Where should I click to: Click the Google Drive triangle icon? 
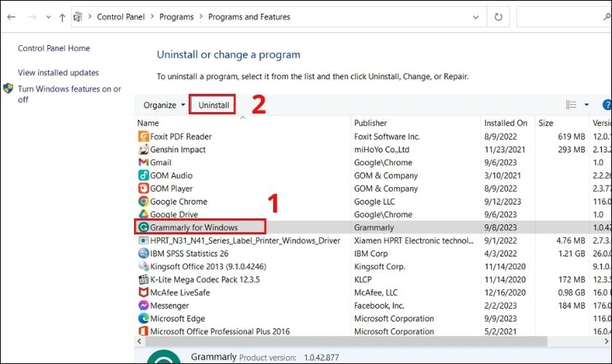(x=144, y=214)
